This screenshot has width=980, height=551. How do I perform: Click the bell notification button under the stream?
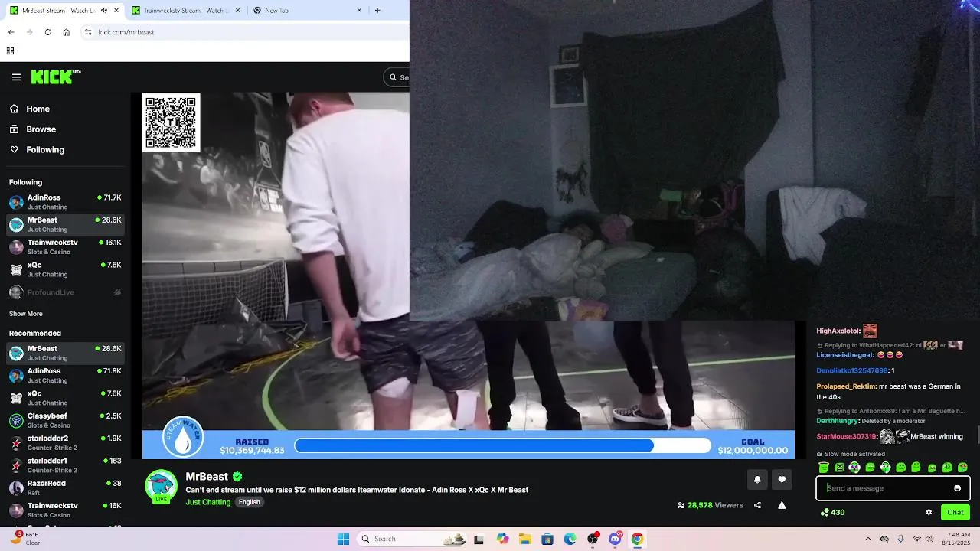[x=757, y=480]
